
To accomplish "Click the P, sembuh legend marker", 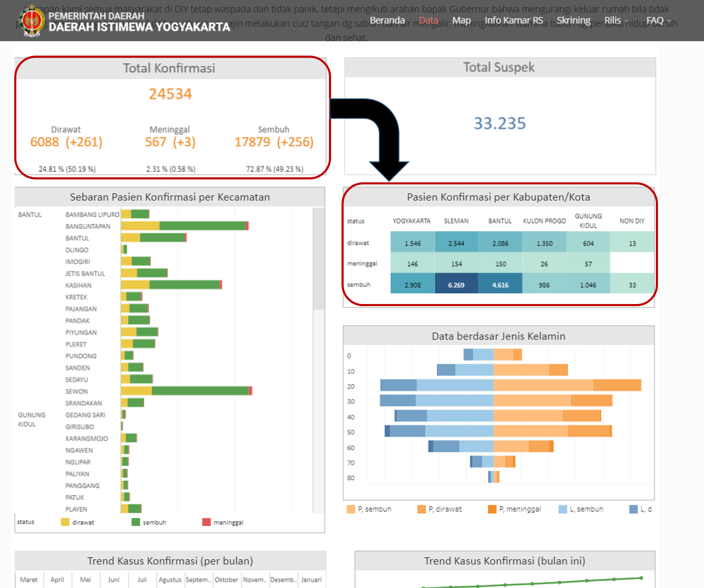I will coord(351,509).
